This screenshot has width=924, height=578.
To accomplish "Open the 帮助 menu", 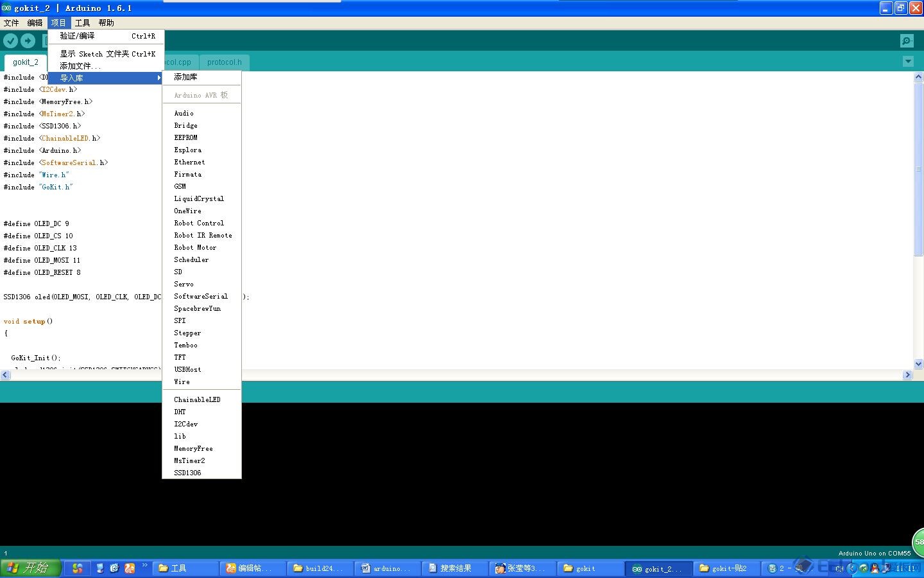I will (106, 22).
